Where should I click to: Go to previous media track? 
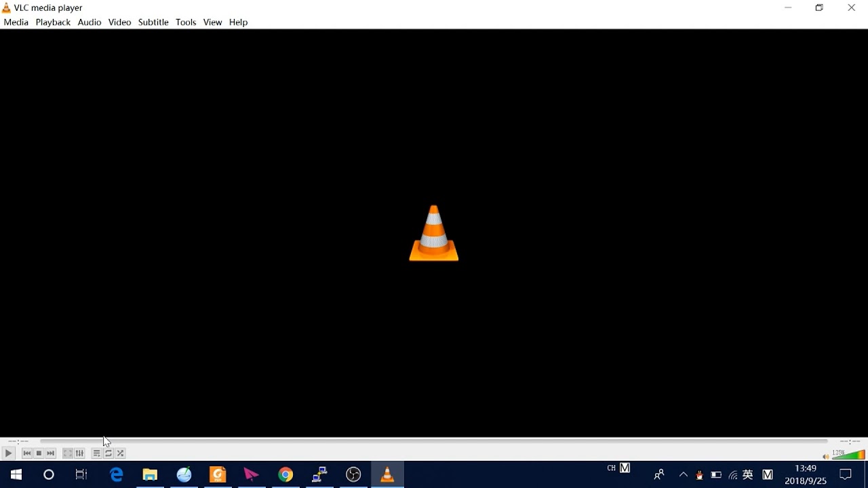[27, 453]
